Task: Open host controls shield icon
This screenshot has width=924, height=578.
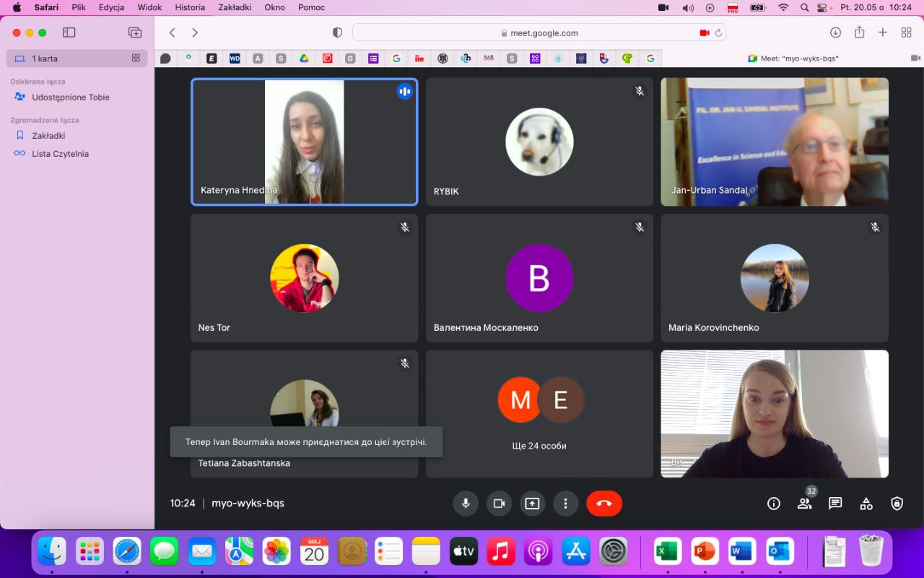Action: point(897,504)
